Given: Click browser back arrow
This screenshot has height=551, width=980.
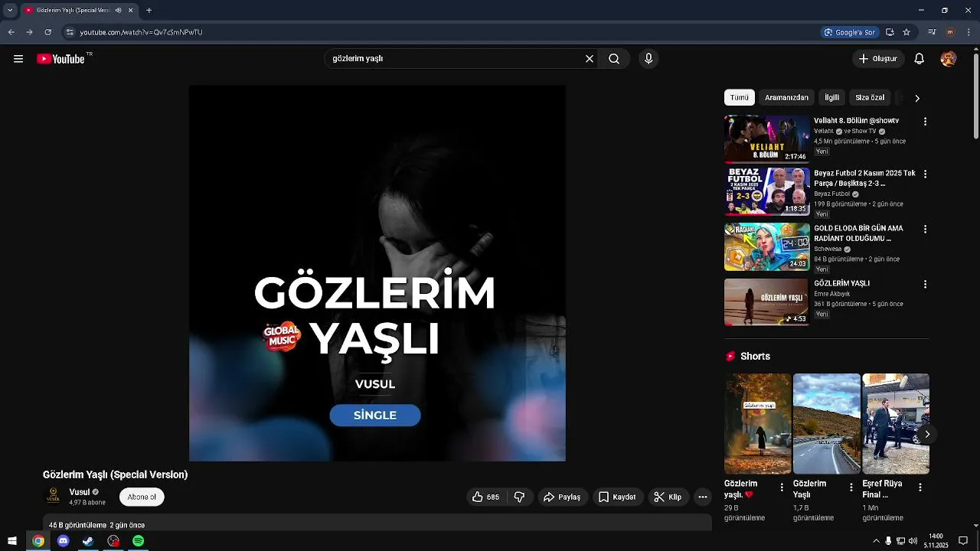Looking at the screenshot, I should pyautogui.click(x=11, y=32).
